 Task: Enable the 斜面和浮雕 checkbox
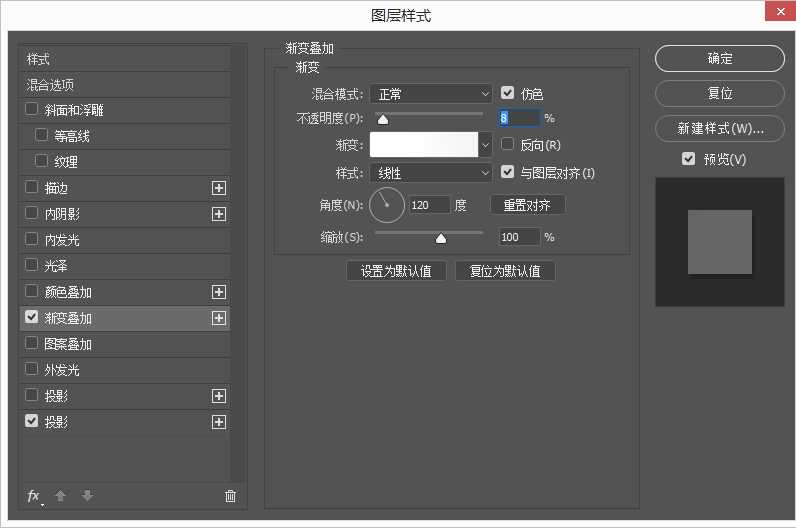[x=32, y=109]
